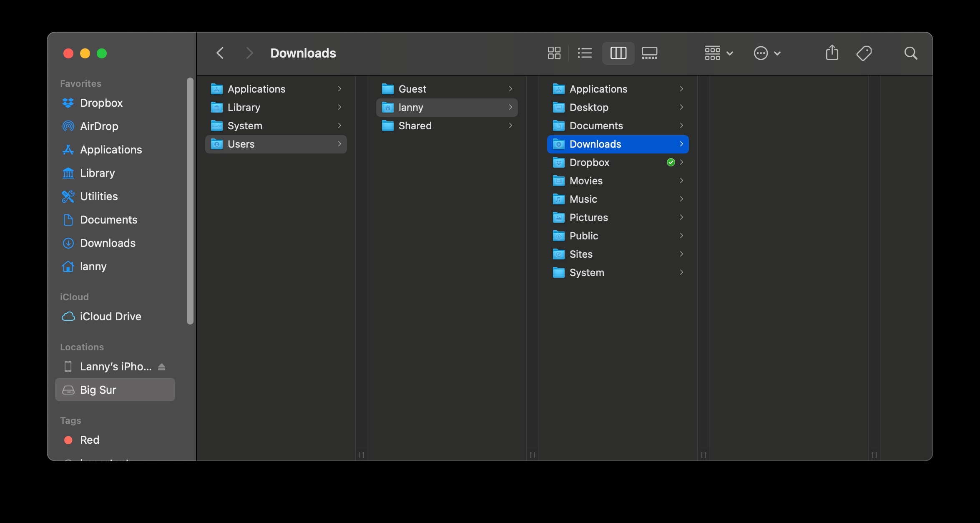The image size is (980, 523).
Task: Select AirDrop in sidebar Favorites
Action: coord(99,126)
